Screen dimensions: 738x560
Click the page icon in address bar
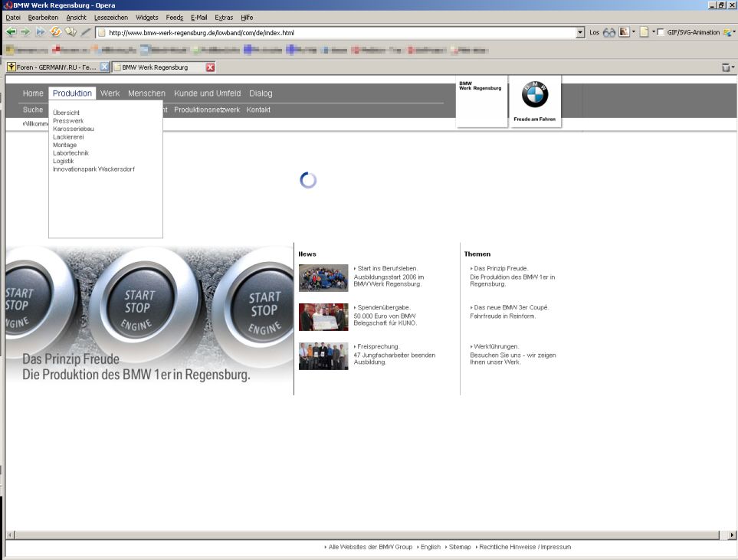point(102,32)
